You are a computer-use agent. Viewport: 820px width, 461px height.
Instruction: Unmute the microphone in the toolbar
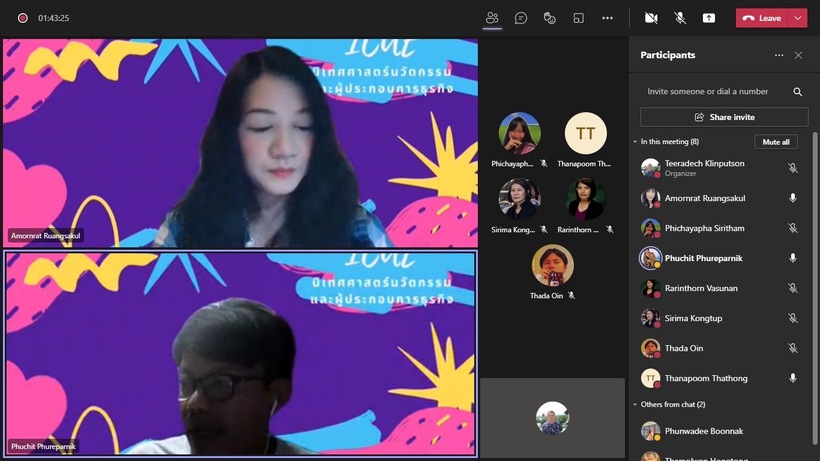click(x=680, y=18)
